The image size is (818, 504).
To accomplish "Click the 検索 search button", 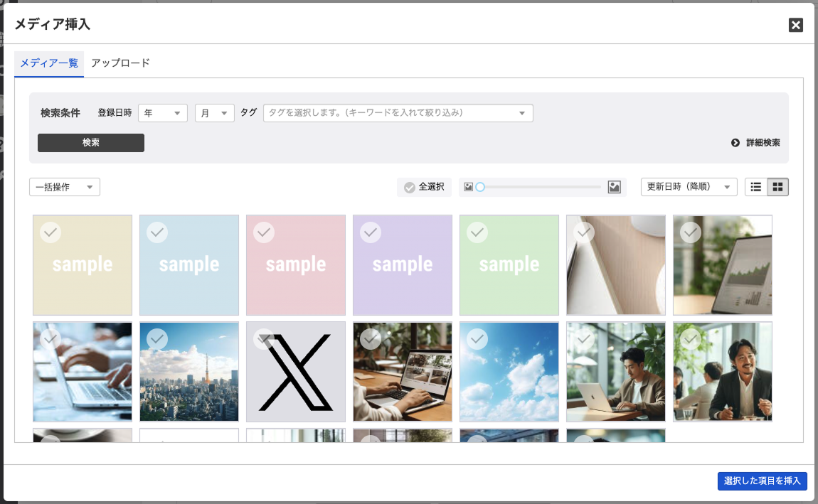I will pyautogui.click(x=91, y=143).
